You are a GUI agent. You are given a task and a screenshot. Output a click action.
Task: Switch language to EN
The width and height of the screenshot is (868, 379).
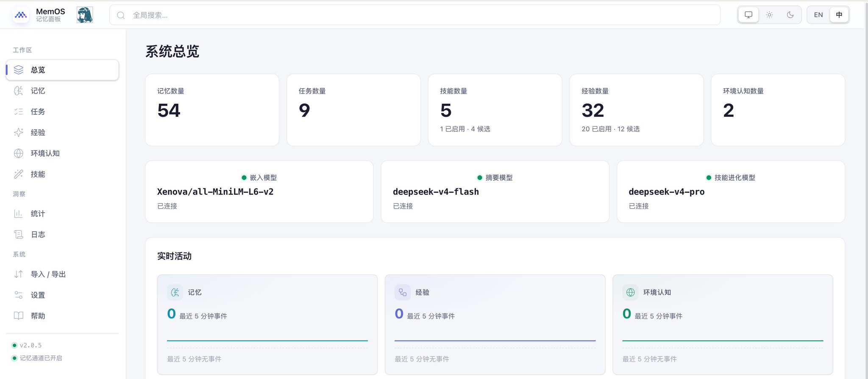click(818, 15)
